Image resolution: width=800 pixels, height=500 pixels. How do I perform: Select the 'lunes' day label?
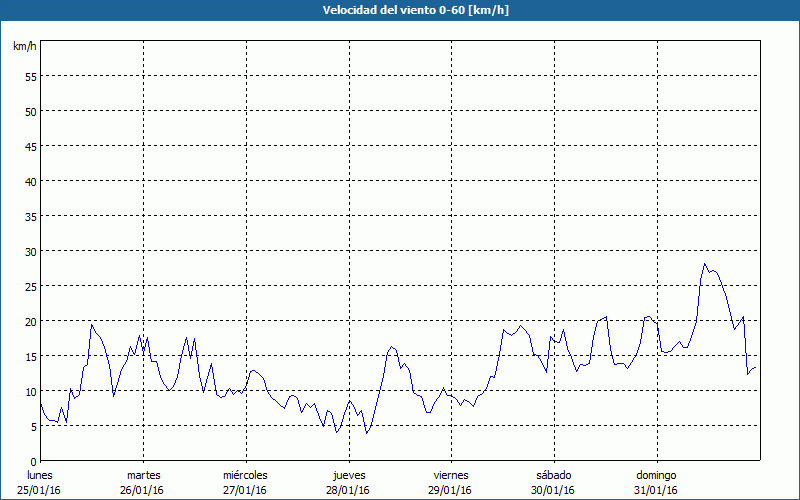pyautogui.click(x=40, y=475)
